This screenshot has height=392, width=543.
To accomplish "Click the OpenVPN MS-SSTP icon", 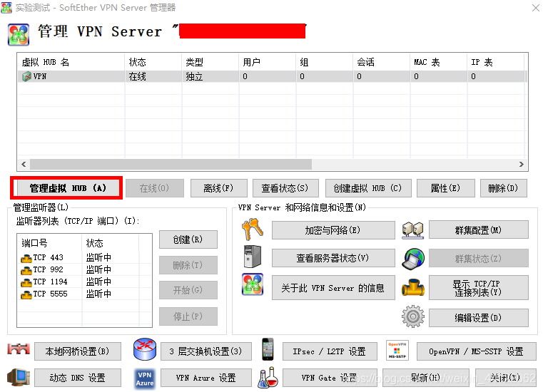I will coord(397,350).
